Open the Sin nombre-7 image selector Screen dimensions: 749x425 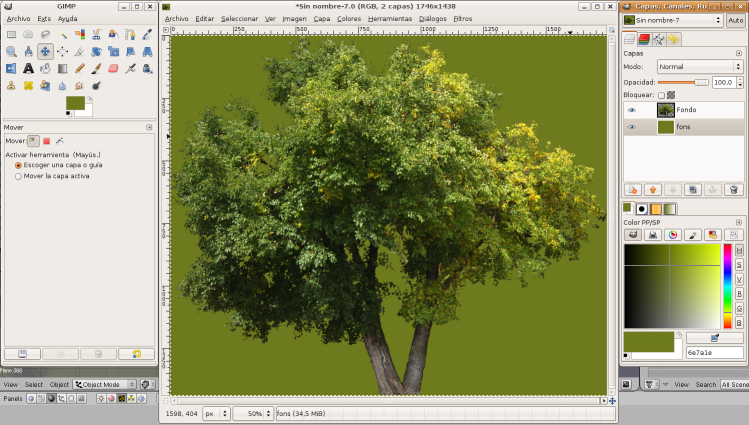pyautogui.click(x=673, y=20)
